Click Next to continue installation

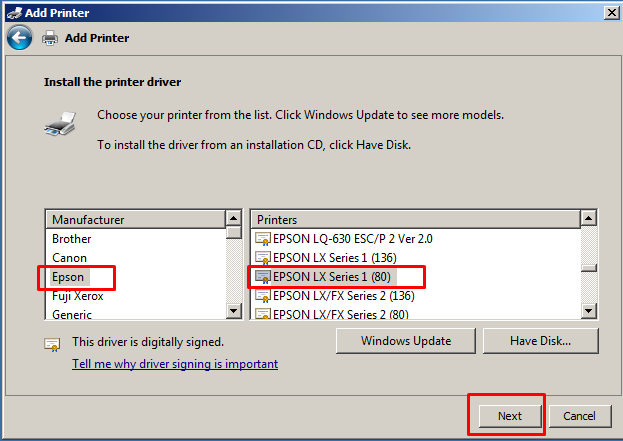pos(510,416)
